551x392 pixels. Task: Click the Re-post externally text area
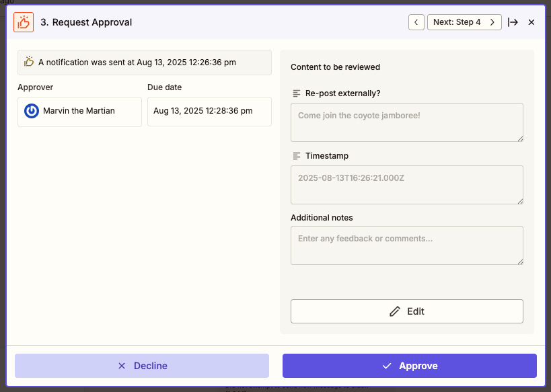406,122
